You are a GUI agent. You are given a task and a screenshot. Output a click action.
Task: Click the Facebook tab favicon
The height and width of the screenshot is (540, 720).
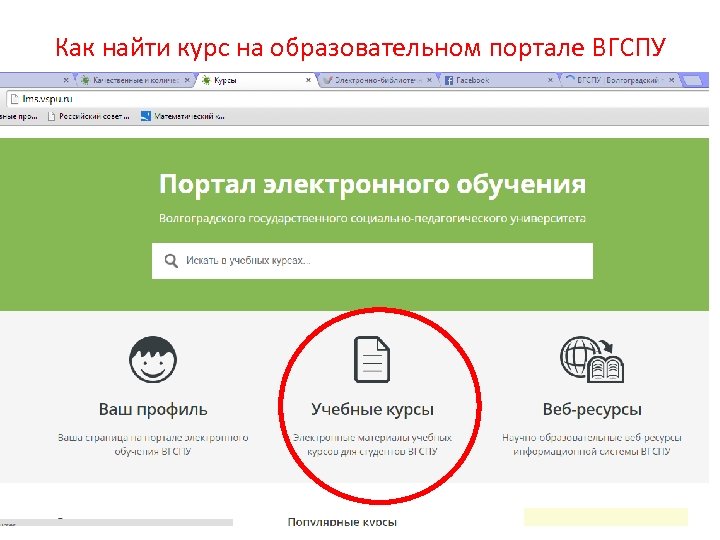click(x=449, y=80)
